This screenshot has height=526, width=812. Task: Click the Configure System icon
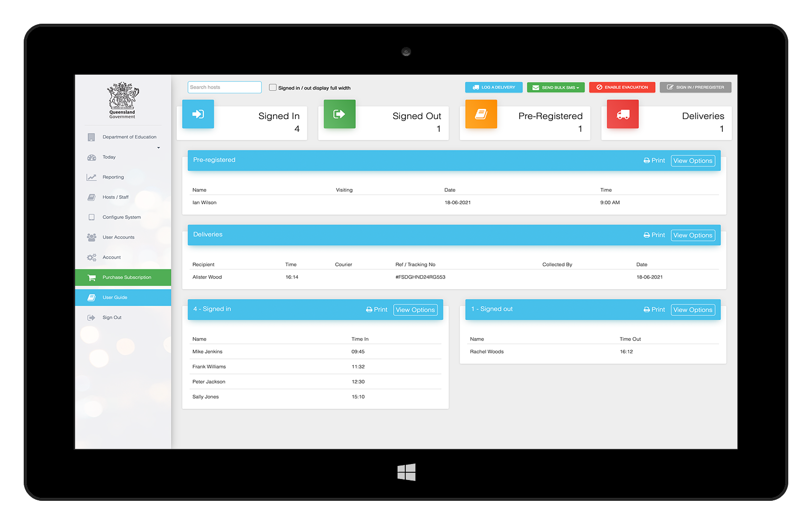92,217
